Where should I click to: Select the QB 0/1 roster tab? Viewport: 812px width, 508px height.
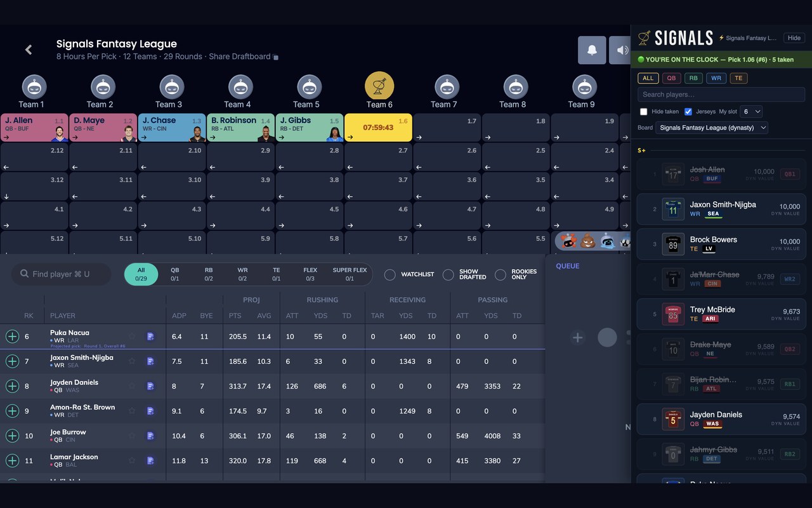pos(174,274)
